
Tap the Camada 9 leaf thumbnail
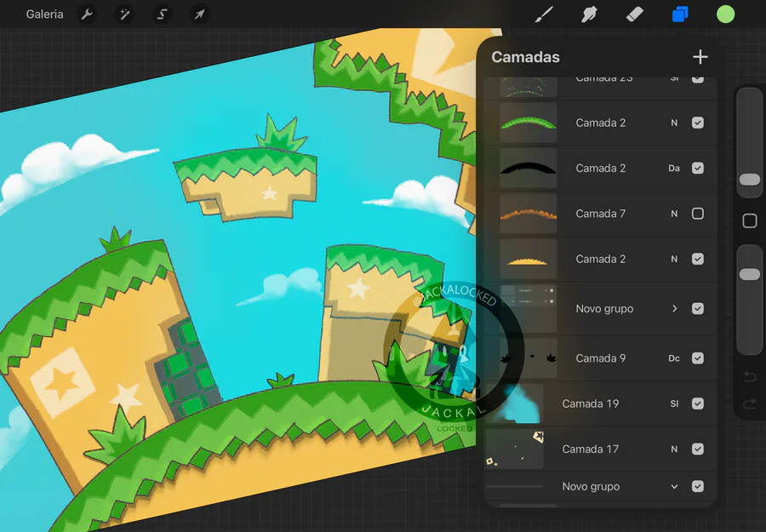(x=528, y=358)
